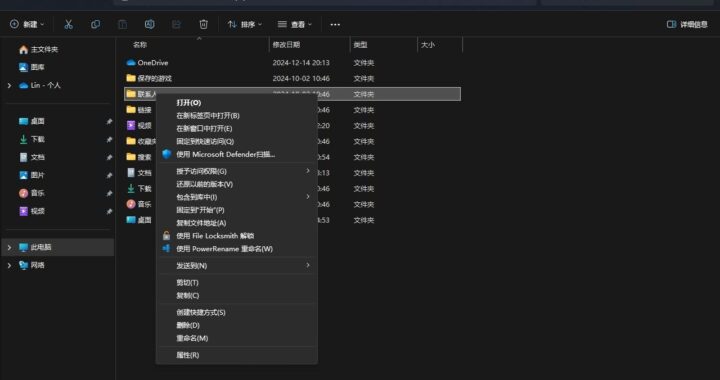720x380 pixels.
Task: Choose 在新窗口中打开(E) in context menu
Action: pyautogui.click(x=236, y=129)
